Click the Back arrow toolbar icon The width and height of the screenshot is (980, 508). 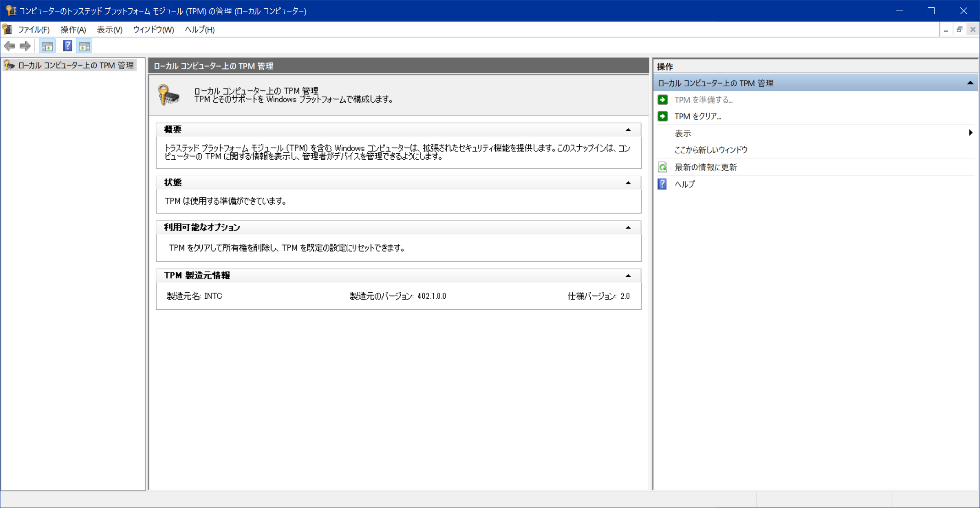coord(10,46)
